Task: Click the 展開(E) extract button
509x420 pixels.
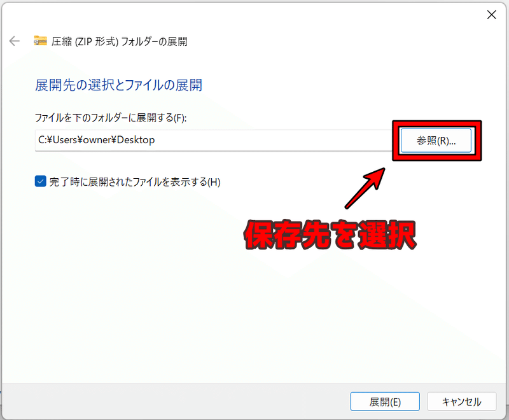Action: coord(385,402)
